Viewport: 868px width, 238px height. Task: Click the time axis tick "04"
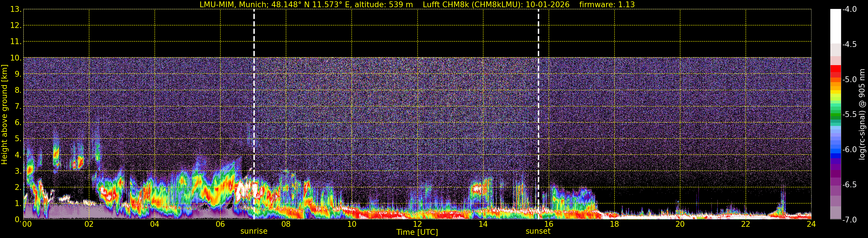155,224
